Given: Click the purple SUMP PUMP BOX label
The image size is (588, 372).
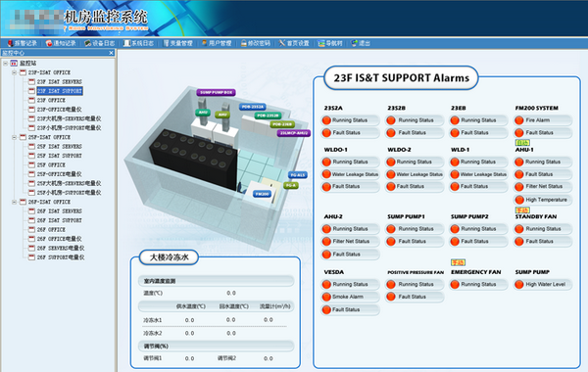Looking at the screenshot, I should 216,92.
